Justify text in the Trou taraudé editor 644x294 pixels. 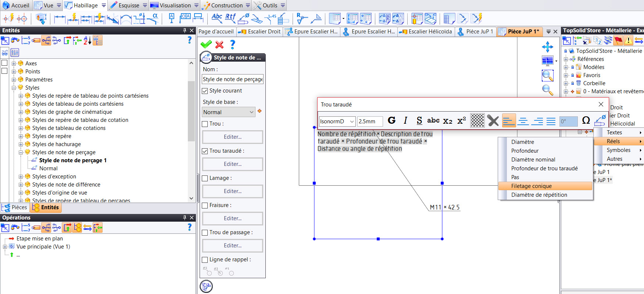point(551,121)
